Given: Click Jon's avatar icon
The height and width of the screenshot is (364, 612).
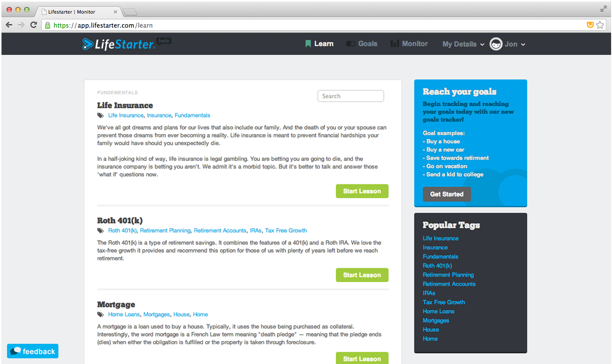Looking at the screenshot, I should click(x=496, y=44).
